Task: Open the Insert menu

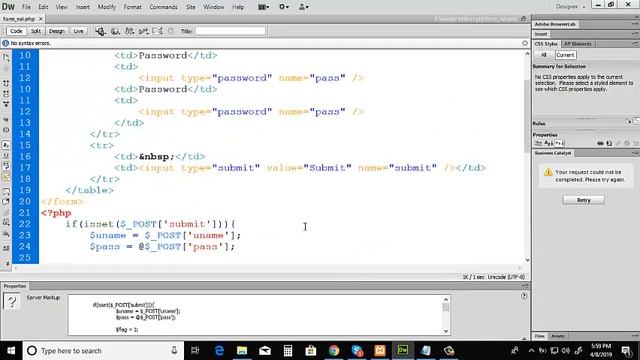Action: coord(82,7)
